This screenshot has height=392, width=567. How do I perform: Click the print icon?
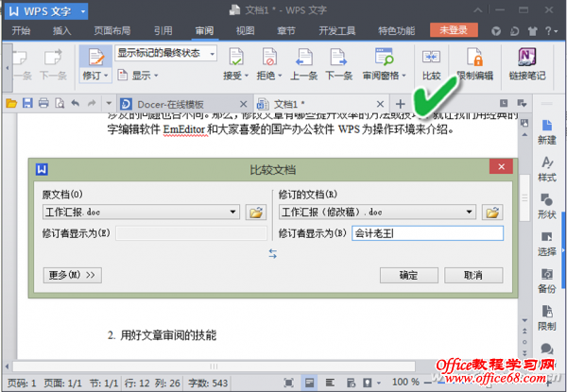point(43,104)
